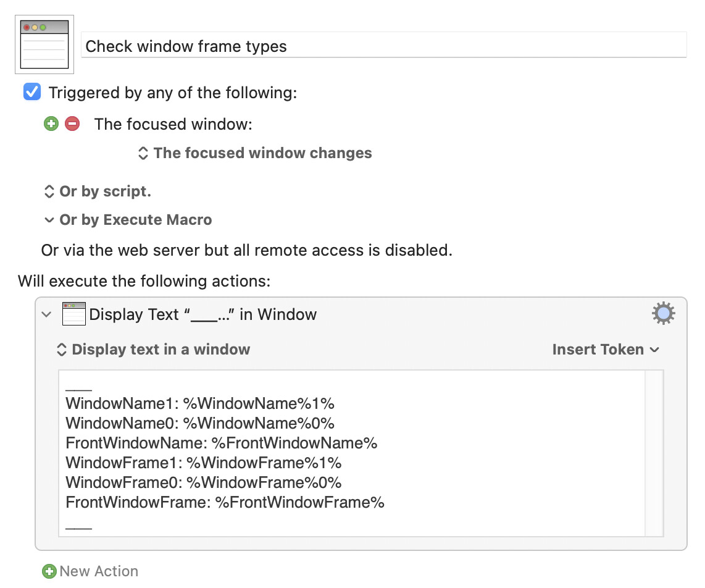Click the %FrontWindowFrame% token line
Screen dimensions: 705x588
click(225, 502)
